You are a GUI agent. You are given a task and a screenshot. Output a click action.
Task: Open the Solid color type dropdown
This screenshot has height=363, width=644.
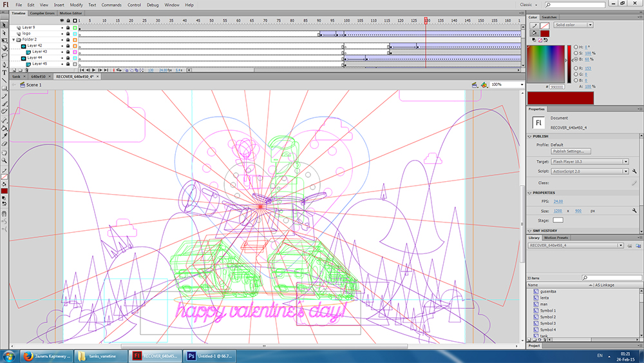coord(573,25)
